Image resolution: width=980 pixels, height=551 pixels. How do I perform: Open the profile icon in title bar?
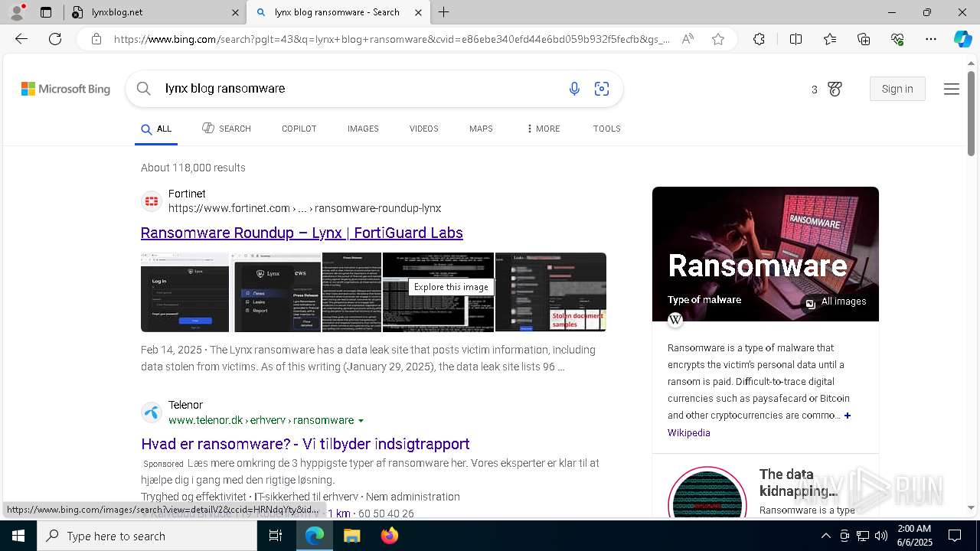pos(17,12)
